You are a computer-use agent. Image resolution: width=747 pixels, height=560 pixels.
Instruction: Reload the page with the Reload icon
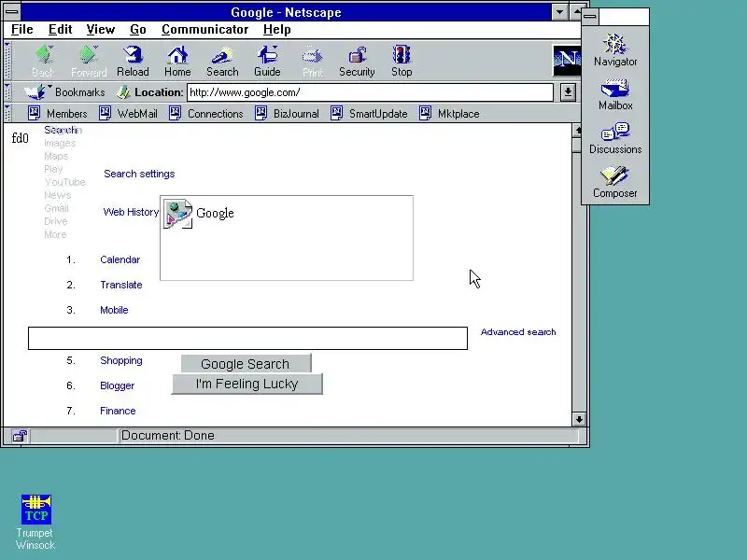pyautogui.click(x=133, y=61)
